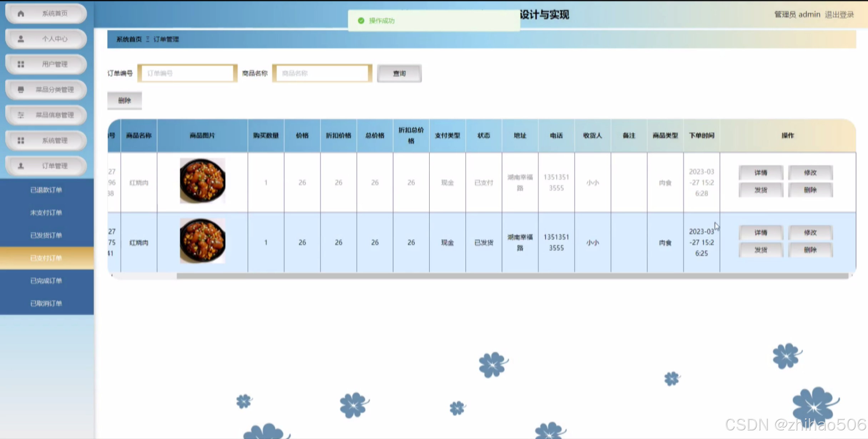Click the green success check icon
This screenshot has height=439, width=868.
click(x=361, y=21)
